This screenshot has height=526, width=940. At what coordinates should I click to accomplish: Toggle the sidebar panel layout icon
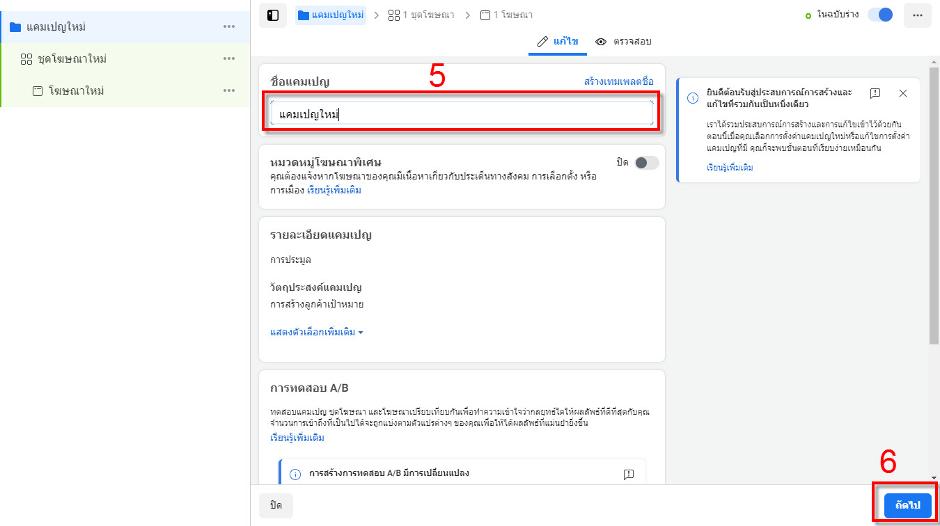(272, 15)
